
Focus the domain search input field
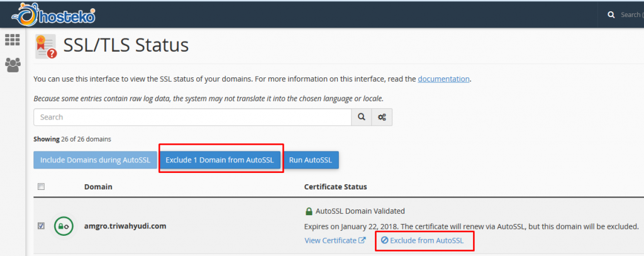point(192,117)
